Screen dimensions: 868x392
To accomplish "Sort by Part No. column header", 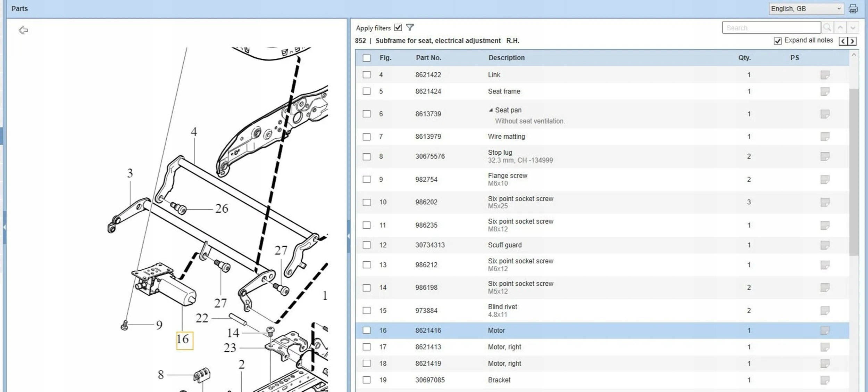I will coord(428,58).
